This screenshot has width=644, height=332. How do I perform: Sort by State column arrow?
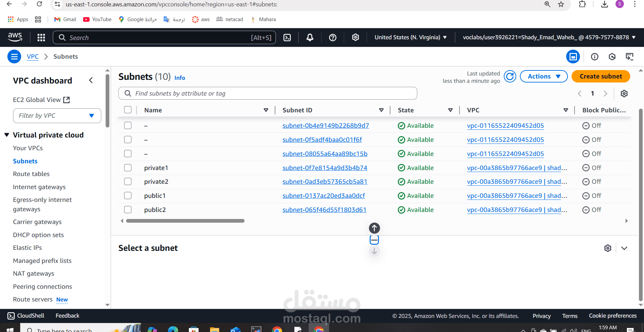point(450,110)
